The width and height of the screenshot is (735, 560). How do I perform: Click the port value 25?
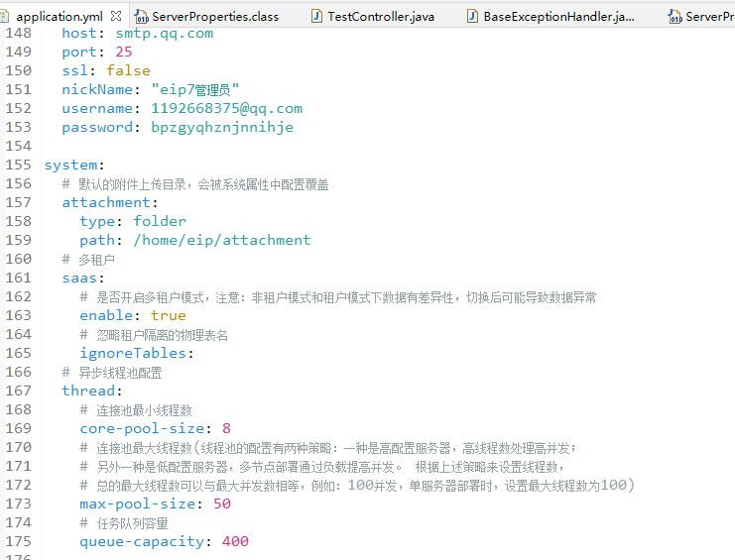point(124,52)
